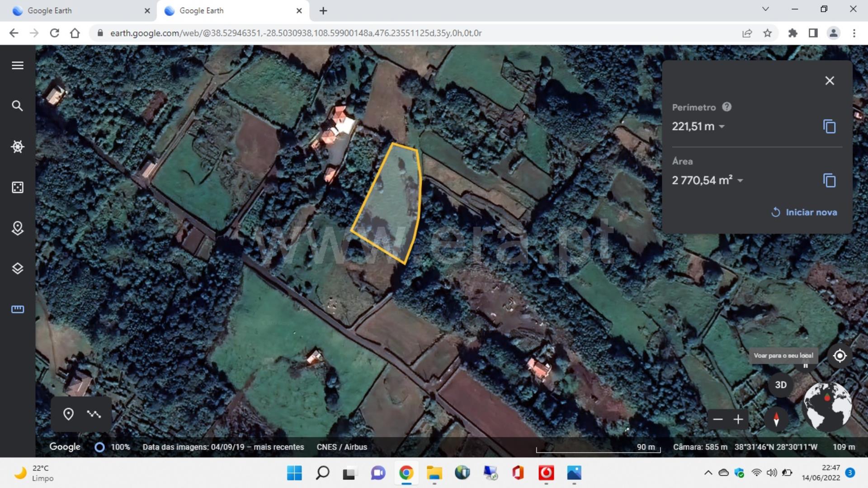Reload the current page
868x488 pixels.
[x=55, y=33]
